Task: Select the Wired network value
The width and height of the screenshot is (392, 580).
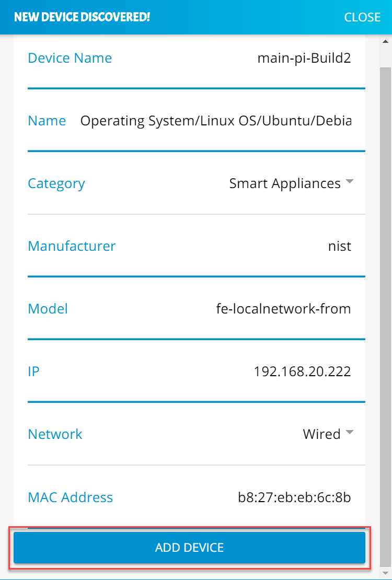Action: [321, 434]
